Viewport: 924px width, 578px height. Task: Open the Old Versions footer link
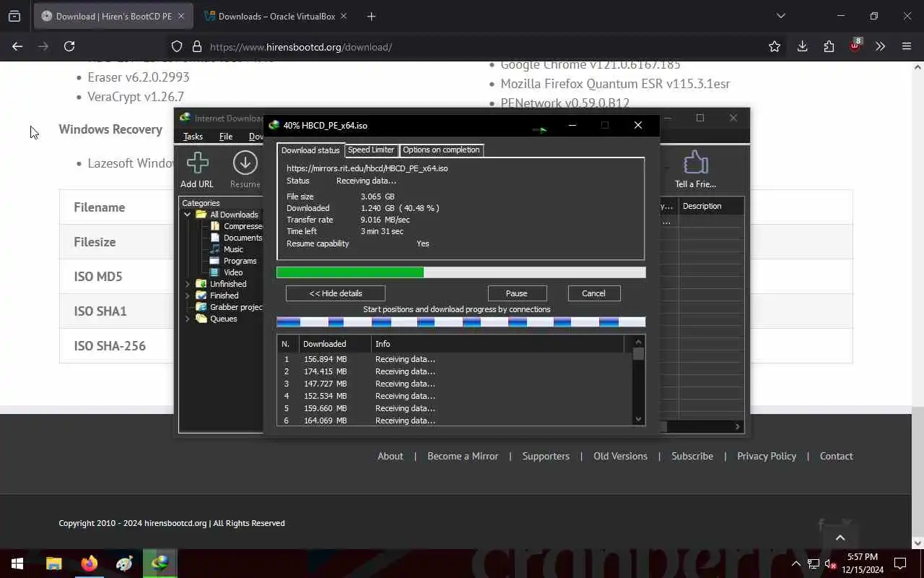pyautogui.click(x=620, y=456)
